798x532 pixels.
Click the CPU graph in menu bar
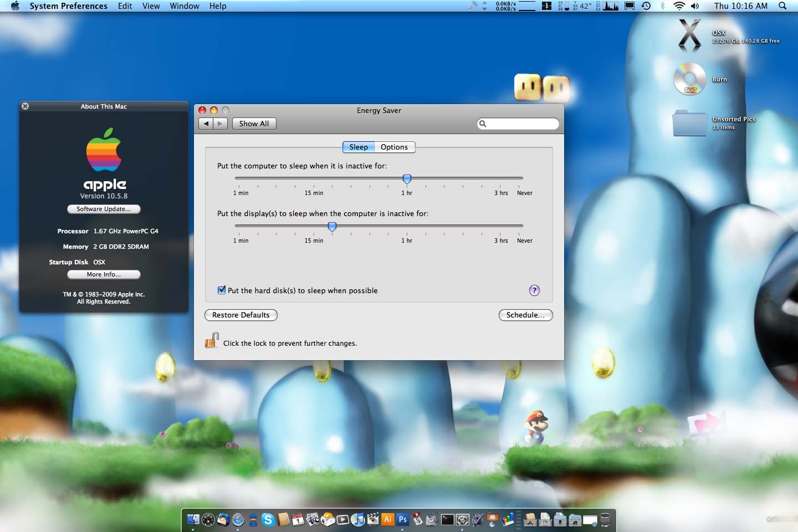point(611,6)
